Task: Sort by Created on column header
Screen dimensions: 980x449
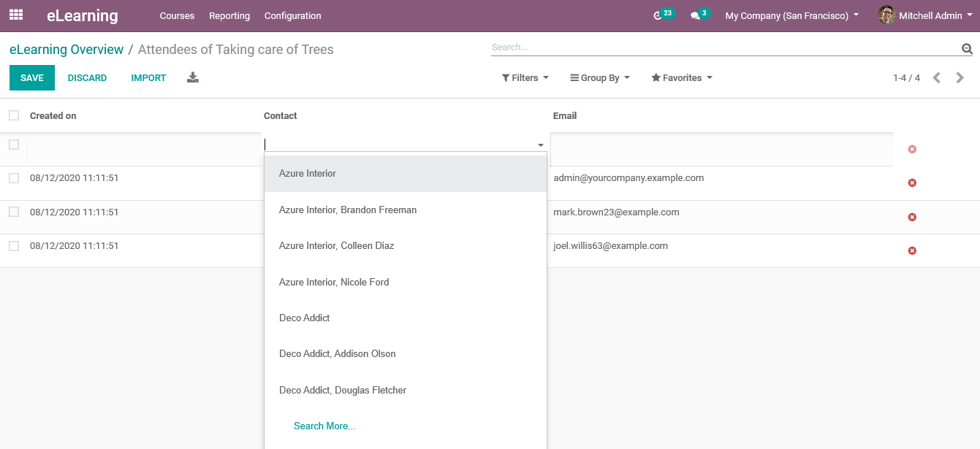Action: [x=53, y=115]
